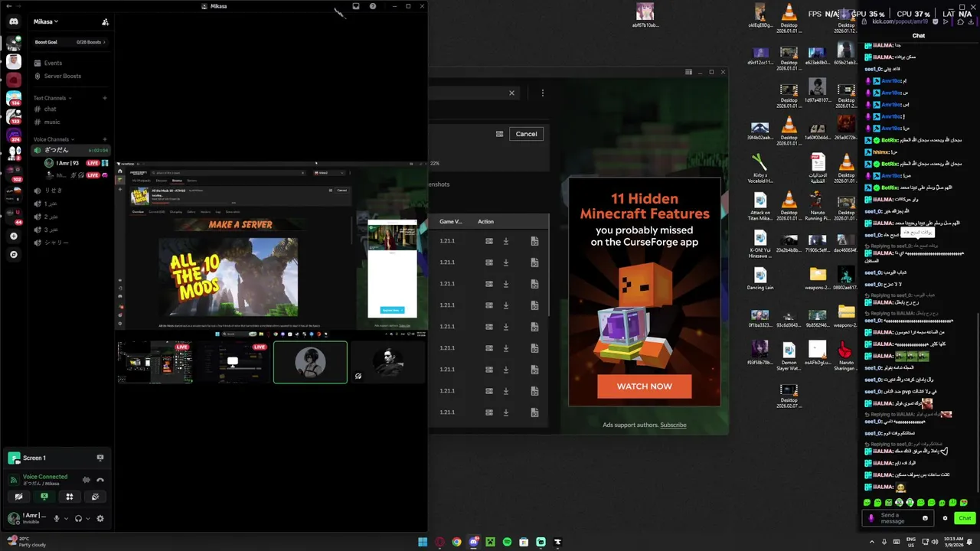
Task: Click download icon in last 1.21.1 row
Action: pyautogui.click(x=505, y=412)
